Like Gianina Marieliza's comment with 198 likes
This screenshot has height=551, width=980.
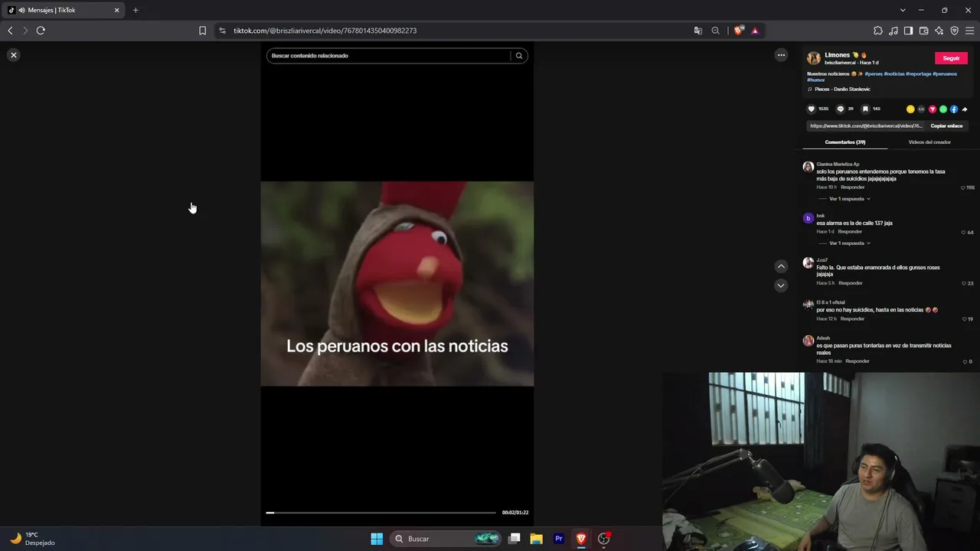(x=963, y=187)
